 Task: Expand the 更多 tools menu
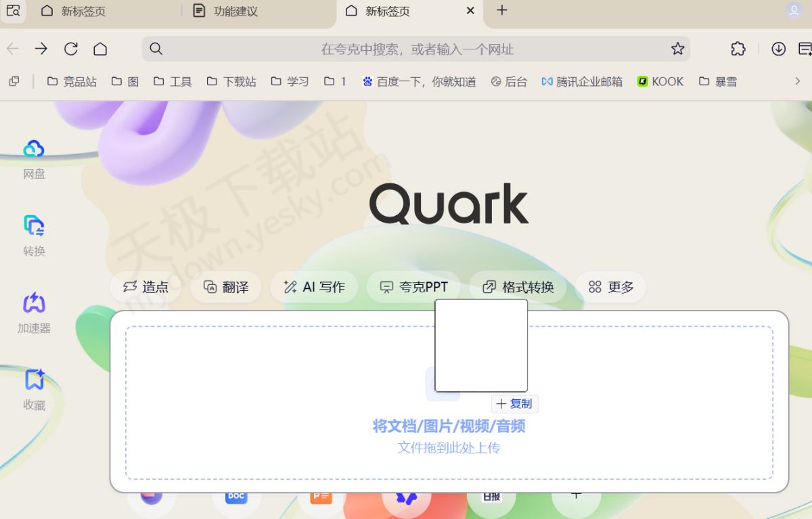[611, 287]
